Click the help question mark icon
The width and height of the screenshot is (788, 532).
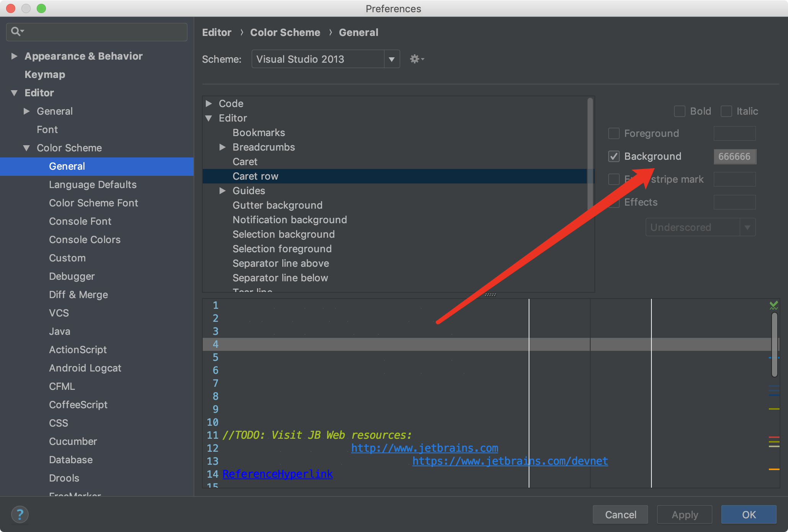coord(20,514)
